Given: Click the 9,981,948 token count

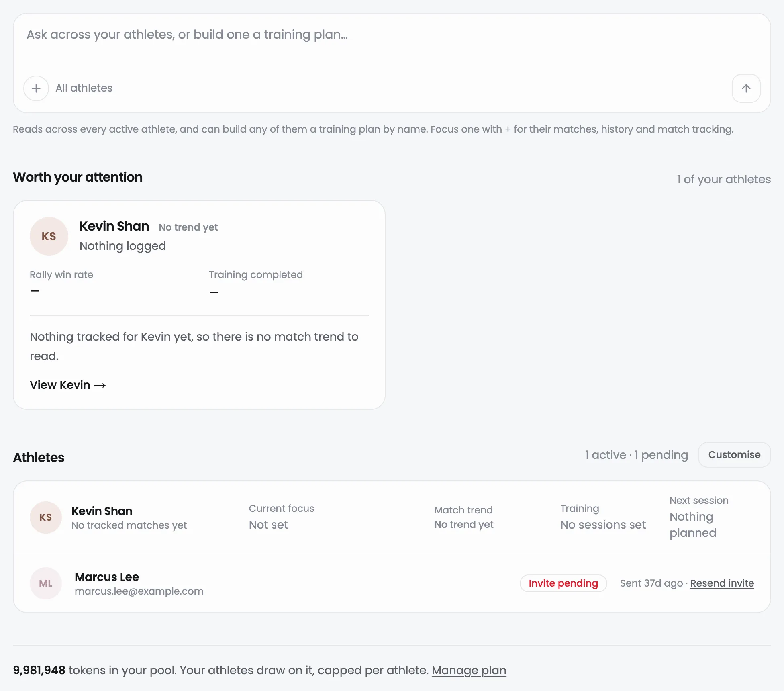Looking at the screenshot, I should (39, 670).
